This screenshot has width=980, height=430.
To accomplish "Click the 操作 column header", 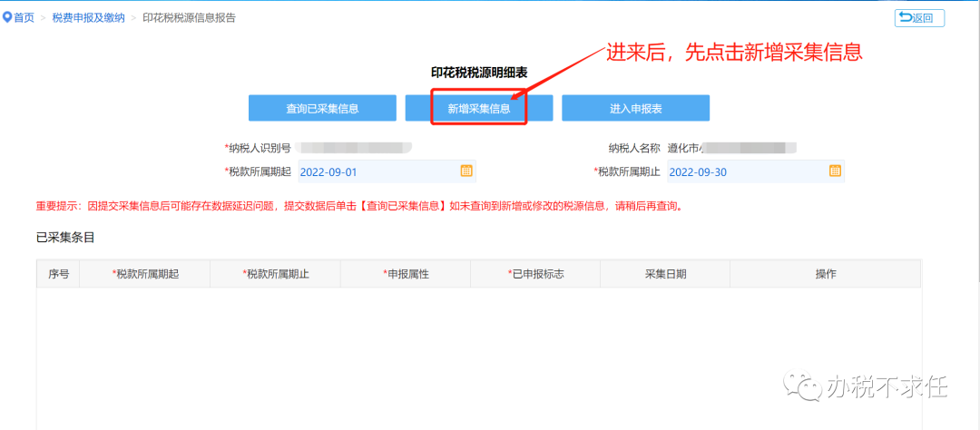I will (825, 274).
